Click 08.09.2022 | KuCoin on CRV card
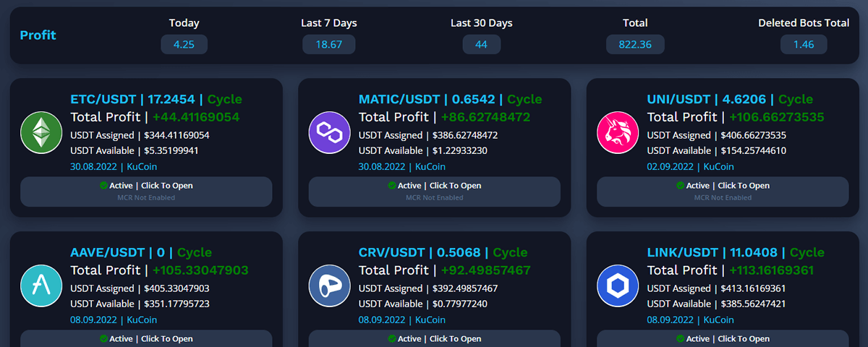 (402, 320)
